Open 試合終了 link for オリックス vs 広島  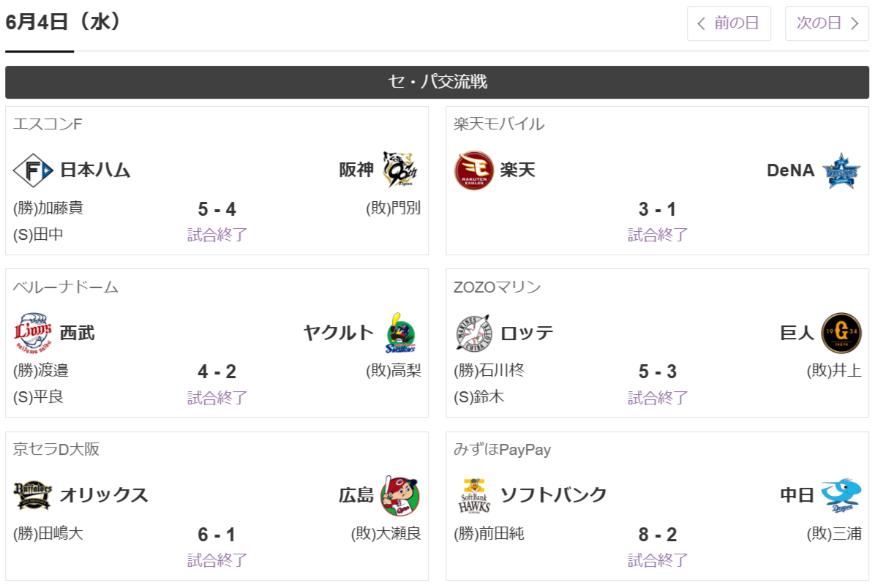click(x=217, y=560)
